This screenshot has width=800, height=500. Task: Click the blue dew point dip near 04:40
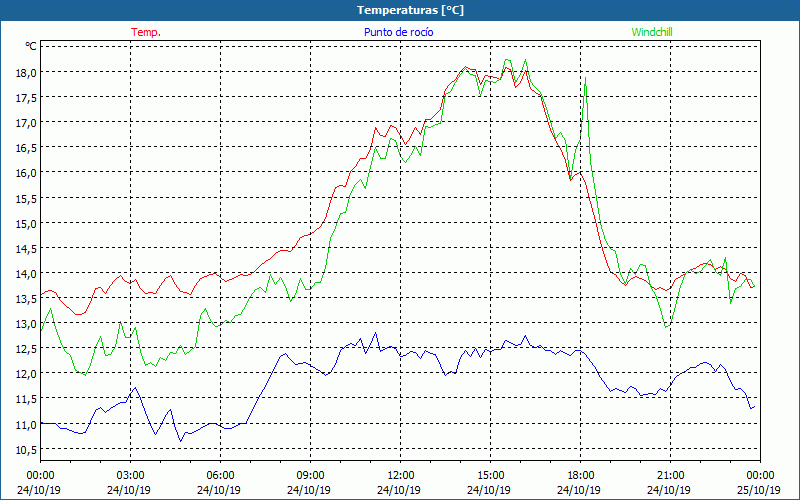(180, 441)
